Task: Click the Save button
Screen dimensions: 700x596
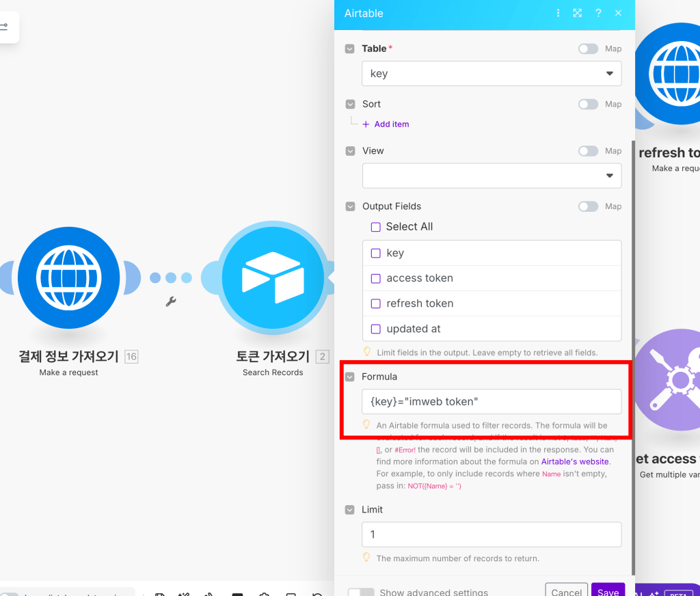Action: coord(608,592)
